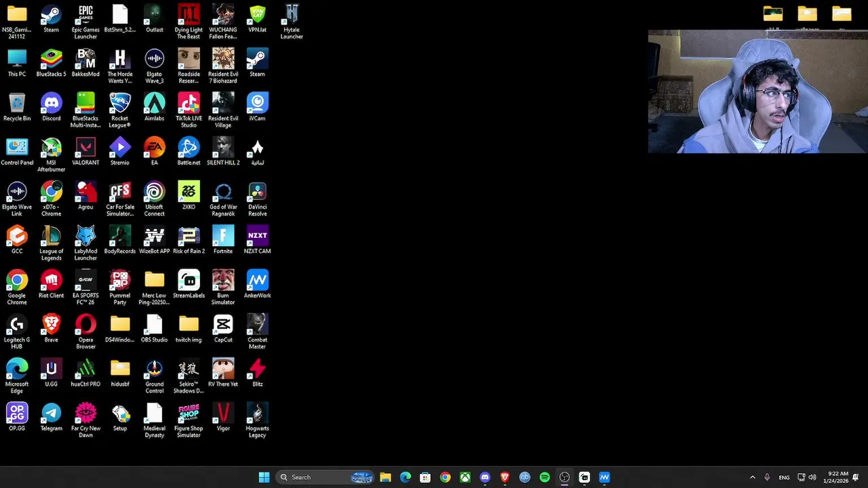Select Resident Evil 7 Biohazard icon
The image size is (868, 488).
tap(223, 66)
